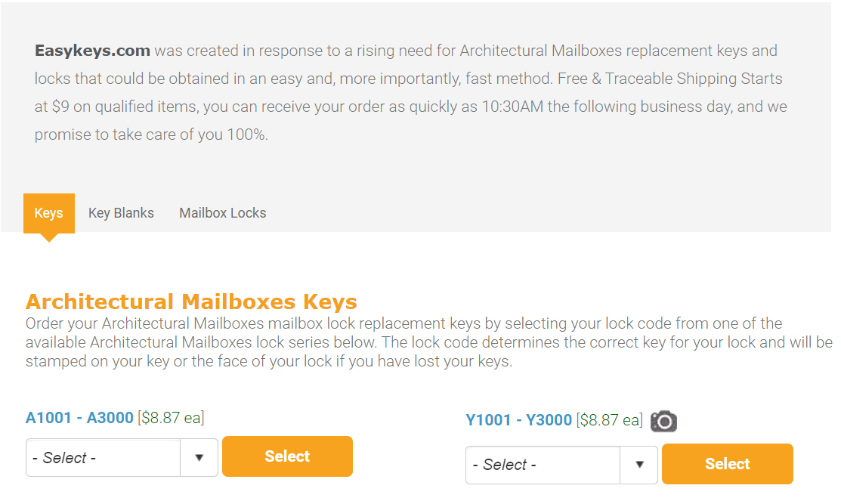Image resolution: width=841 pixels, height=504 pixels.
Task: Click the orange Select button for Y1001 - Y3000
Action: [728, 464]
